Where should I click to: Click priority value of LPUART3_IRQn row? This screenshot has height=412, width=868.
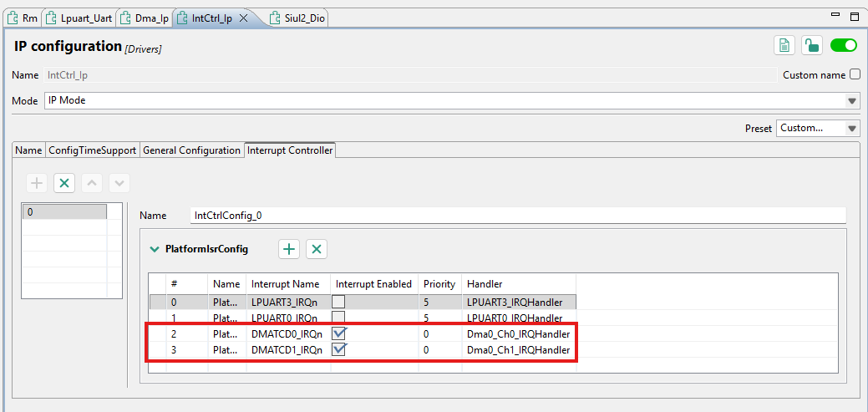tap(439, 303)
